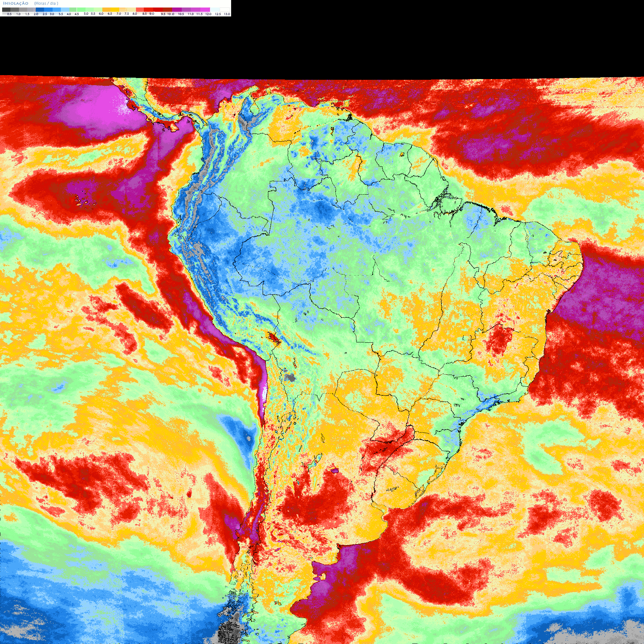Viewport: 644px width, 644px height.
Task: Click the '12.5' legend value
Action: [x=218, y=14]
